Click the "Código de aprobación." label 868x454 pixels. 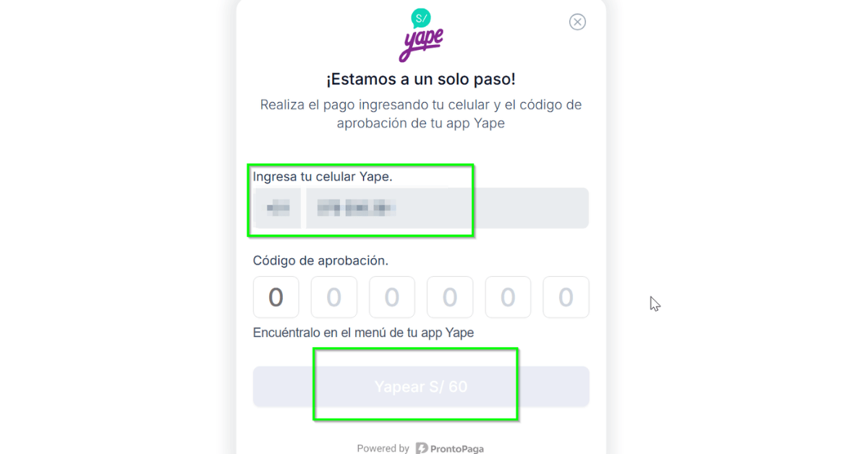(320, 260)
